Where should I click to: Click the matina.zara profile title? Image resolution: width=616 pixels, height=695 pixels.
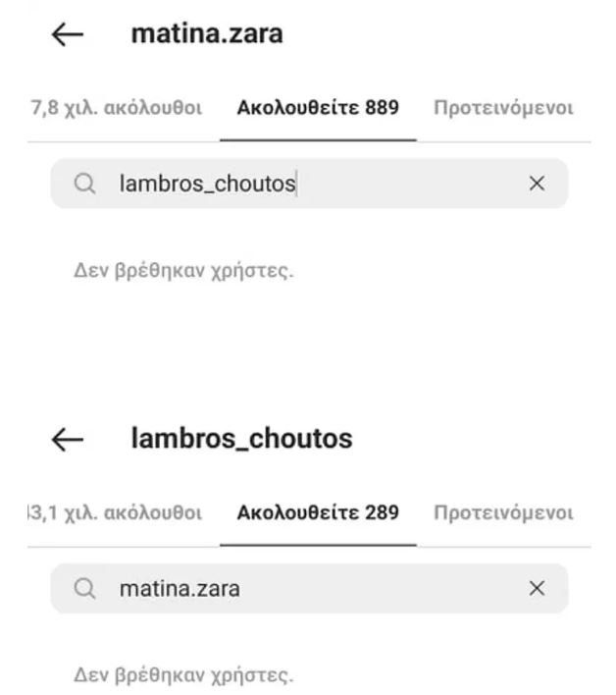pos(207,33)
